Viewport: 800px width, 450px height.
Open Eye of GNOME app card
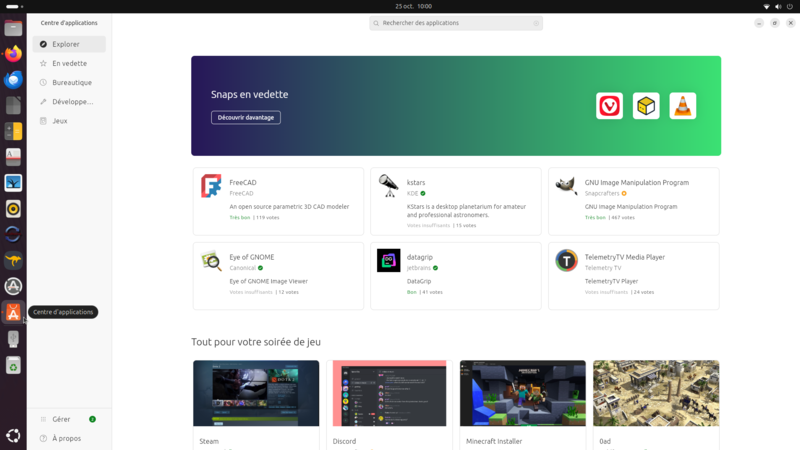point(278,276)
